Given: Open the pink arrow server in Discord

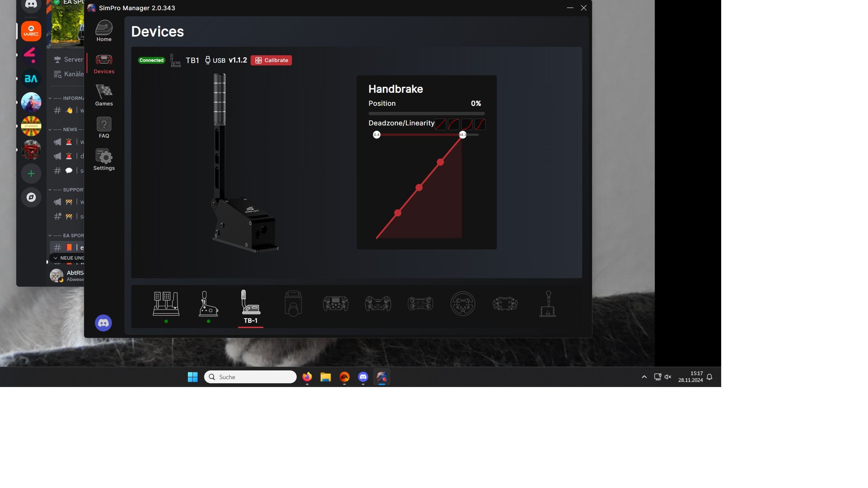Looking at the screenshot, I should coord(31,55).
